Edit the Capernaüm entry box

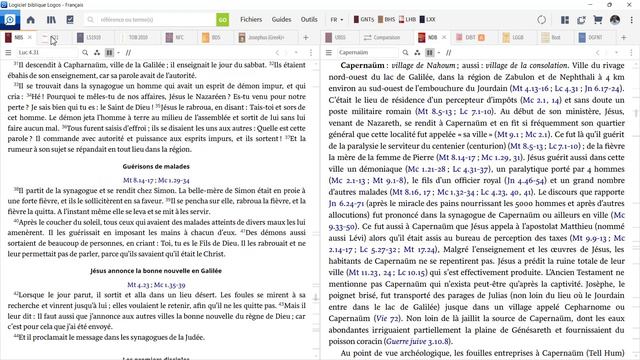coord(367,53)
